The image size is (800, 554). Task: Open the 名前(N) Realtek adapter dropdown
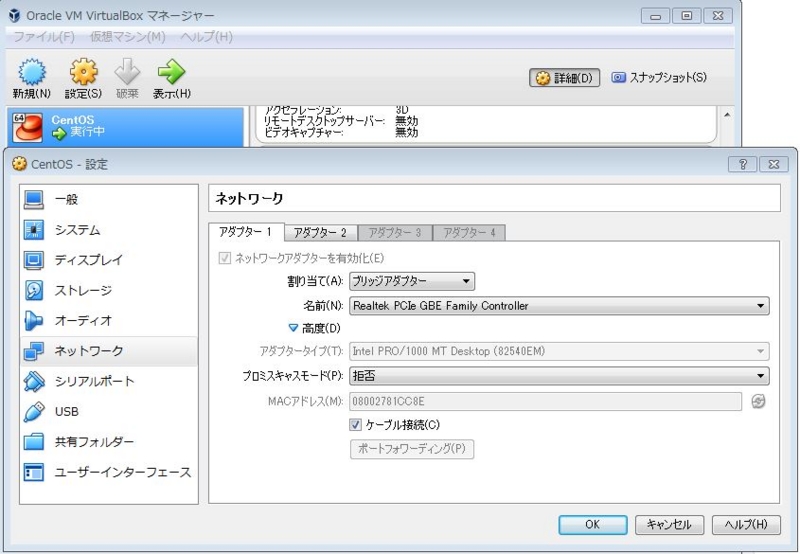pos(559,306)
